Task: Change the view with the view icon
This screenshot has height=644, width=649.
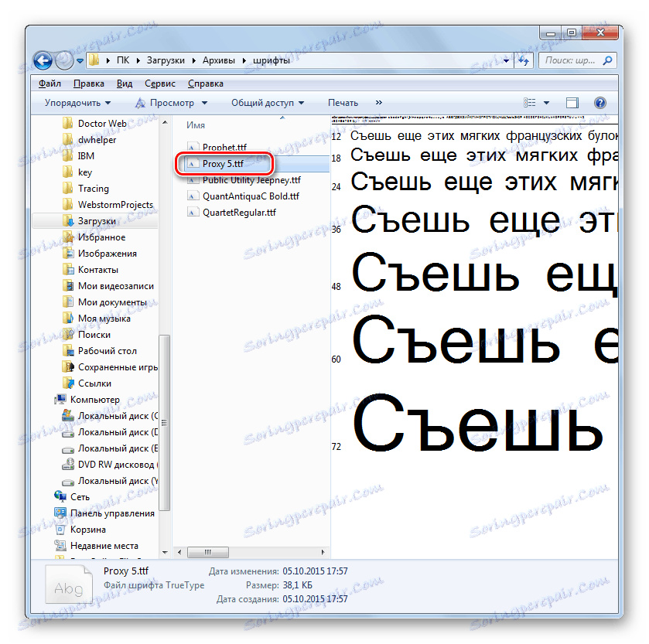Action: point(529,103)
